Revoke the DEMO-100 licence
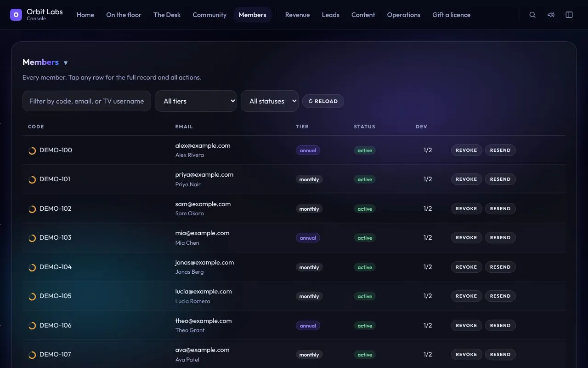Image resolution: width=588 pixels, height=368 pixels. pyautogui.click(x=466, y=150)
